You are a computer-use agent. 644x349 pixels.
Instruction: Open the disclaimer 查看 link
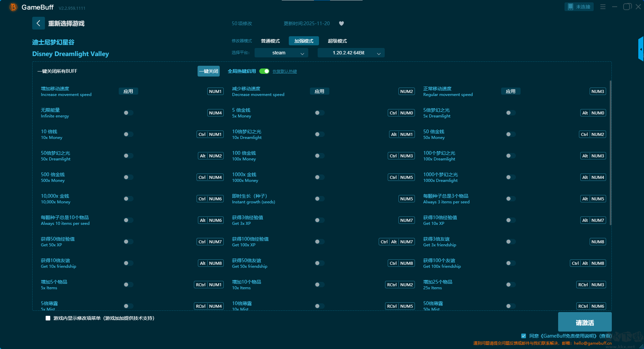(605, 336)
